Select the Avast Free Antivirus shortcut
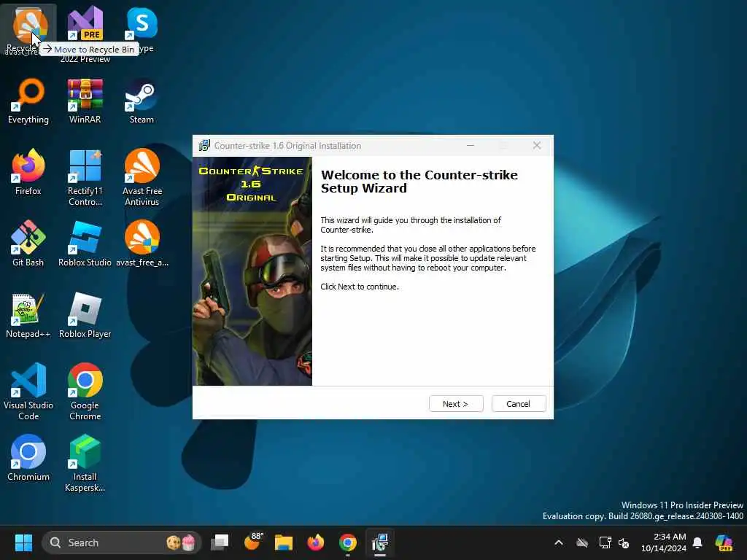Viewport: 747px width, 560px height. (x=142, y=177)
